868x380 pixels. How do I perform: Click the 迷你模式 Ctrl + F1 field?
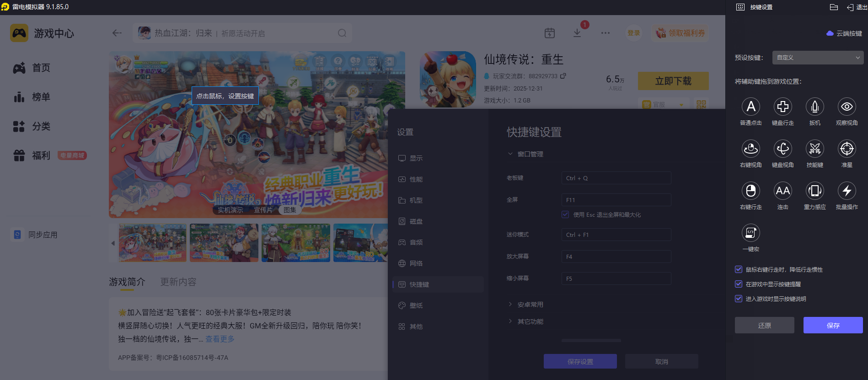pyautogui.click(x=616, y=235)
